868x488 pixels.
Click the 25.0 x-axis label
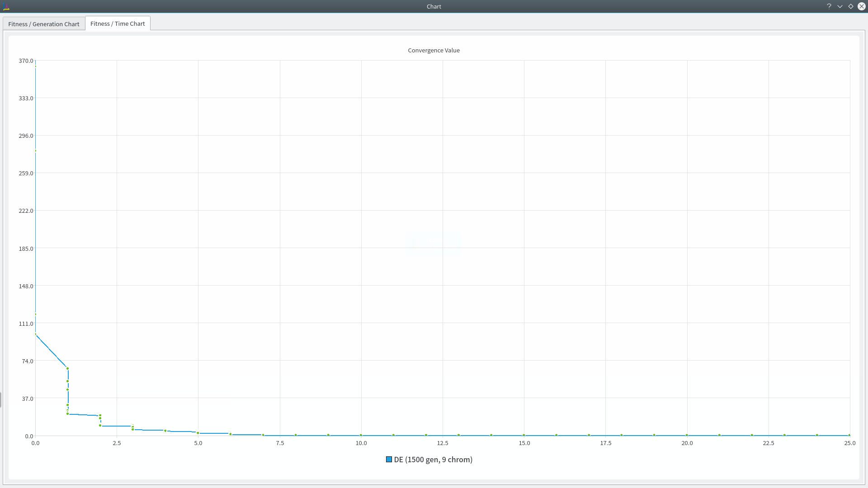pos(849,443)
